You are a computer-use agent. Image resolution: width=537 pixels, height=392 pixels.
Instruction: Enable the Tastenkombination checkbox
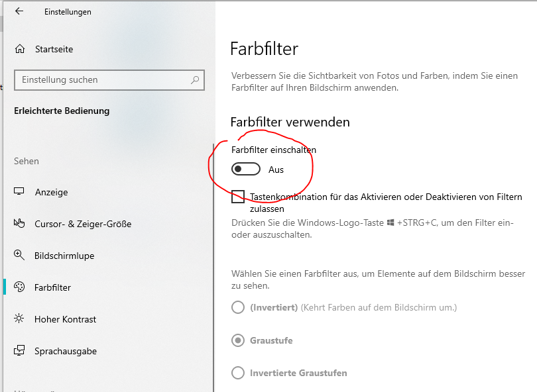tap(238, 197)
